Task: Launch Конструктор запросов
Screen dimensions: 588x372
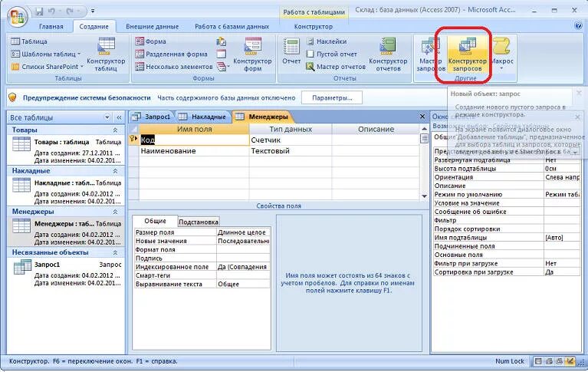Action: coord(467,54)
